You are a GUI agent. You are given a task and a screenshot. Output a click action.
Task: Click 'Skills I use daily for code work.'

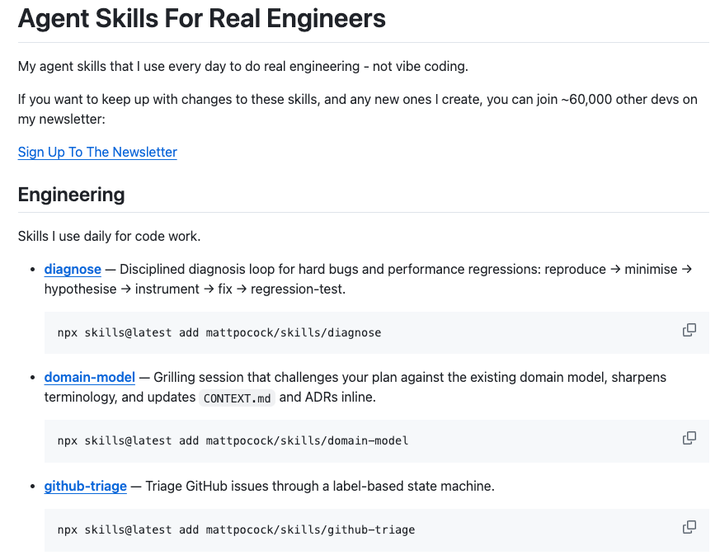(x=109, y=236)
